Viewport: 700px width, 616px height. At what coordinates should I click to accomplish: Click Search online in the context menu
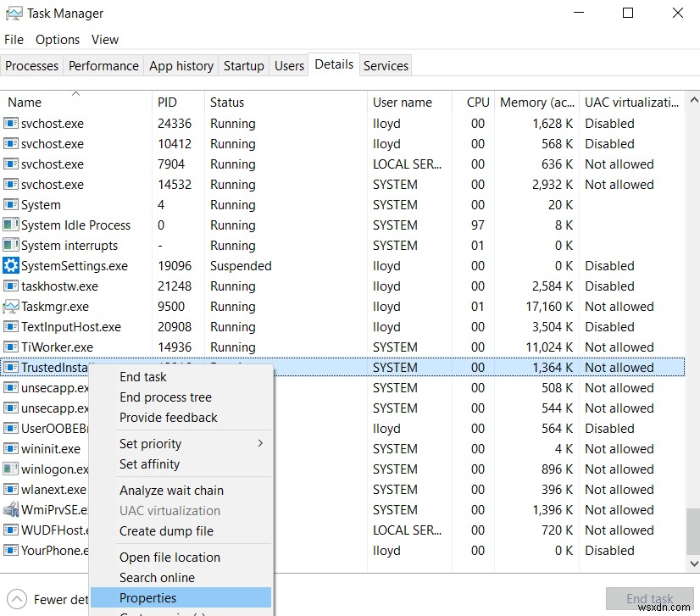click(x=158, y=577)
